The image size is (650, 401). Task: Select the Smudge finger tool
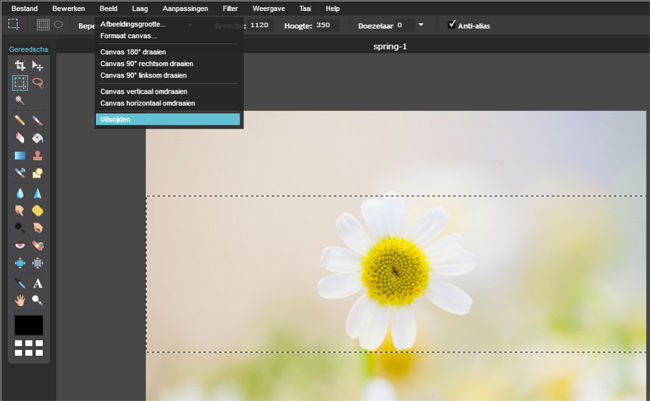(19, 211)
